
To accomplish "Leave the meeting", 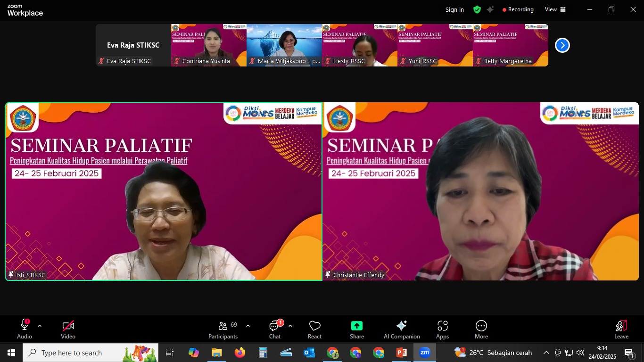I will coord(621,329).
